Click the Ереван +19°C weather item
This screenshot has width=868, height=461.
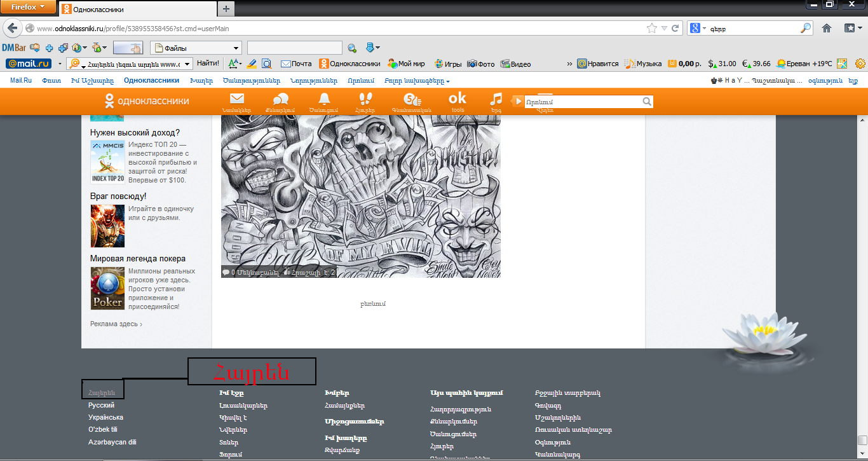click(805, 64)
